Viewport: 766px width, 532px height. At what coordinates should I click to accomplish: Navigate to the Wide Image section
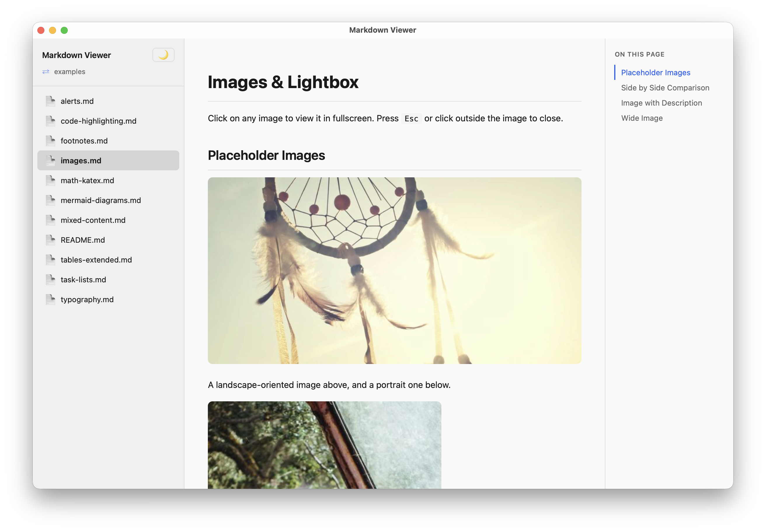[x=642, y=118]
